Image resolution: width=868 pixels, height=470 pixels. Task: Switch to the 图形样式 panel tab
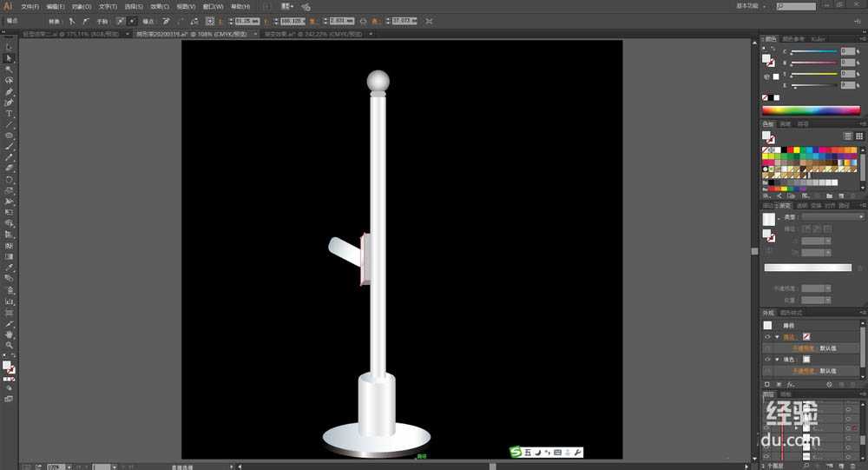[x=792, y=313]
